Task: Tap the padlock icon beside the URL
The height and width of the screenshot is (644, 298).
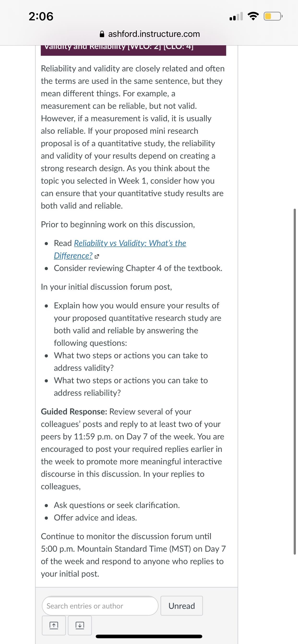Action: pyautogui.click(x=102, y=34)
